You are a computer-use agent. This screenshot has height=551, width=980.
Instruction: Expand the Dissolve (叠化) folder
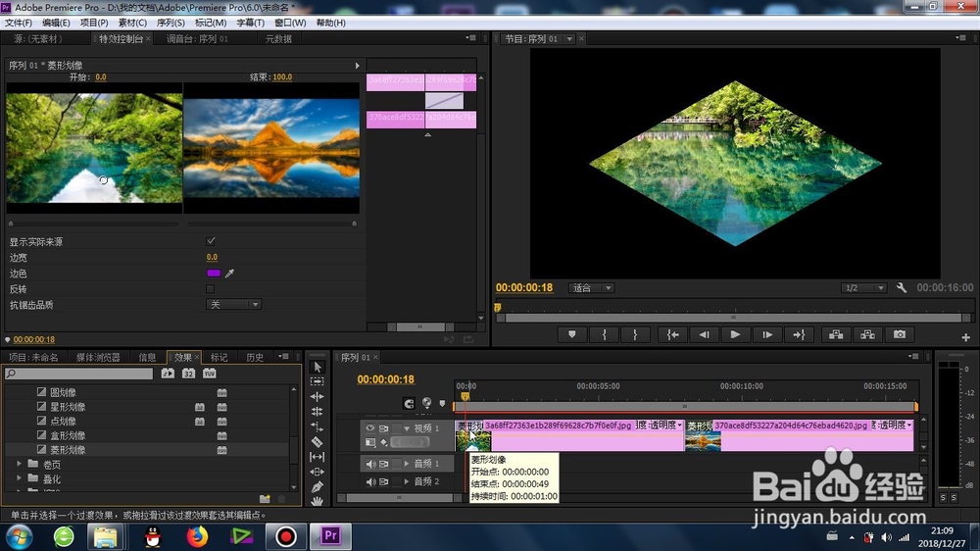[x=19, y=478]
